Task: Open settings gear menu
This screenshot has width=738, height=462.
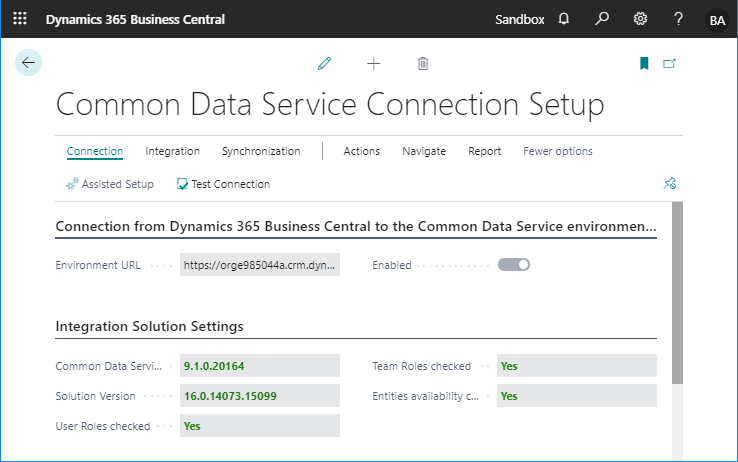Action: pyautogui.click(x=640, y=19)
